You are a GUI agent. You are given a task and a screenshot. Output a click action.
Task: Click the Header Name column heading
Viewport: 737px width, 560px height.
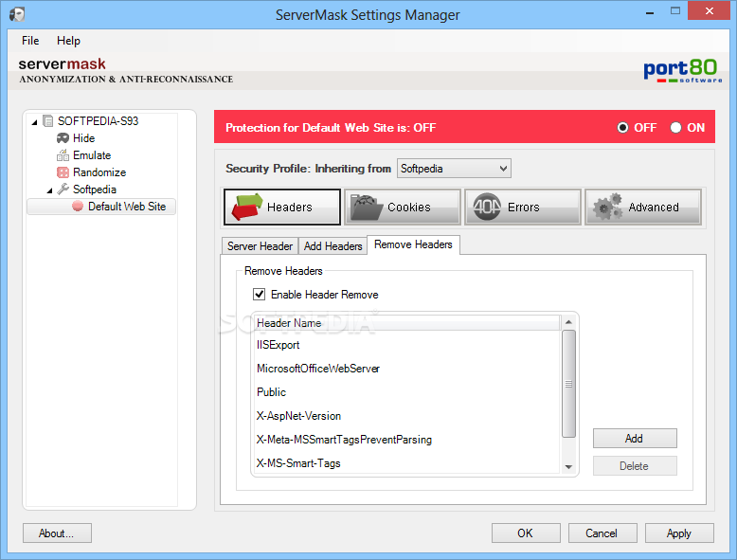pos(407,323)
